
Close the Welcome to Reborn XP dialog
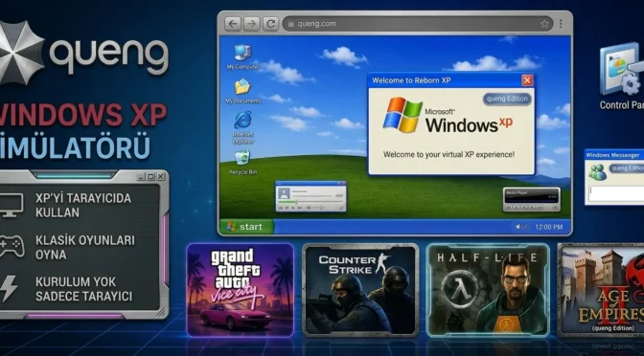point(526,80)
